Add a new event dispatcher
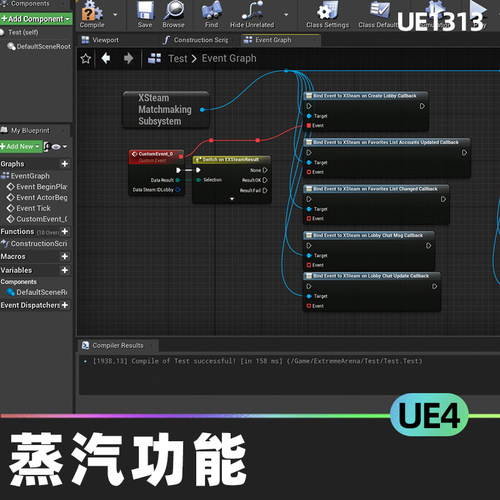Screen dimensions: 500x500 pyautogui.click(x=65, y=305)
